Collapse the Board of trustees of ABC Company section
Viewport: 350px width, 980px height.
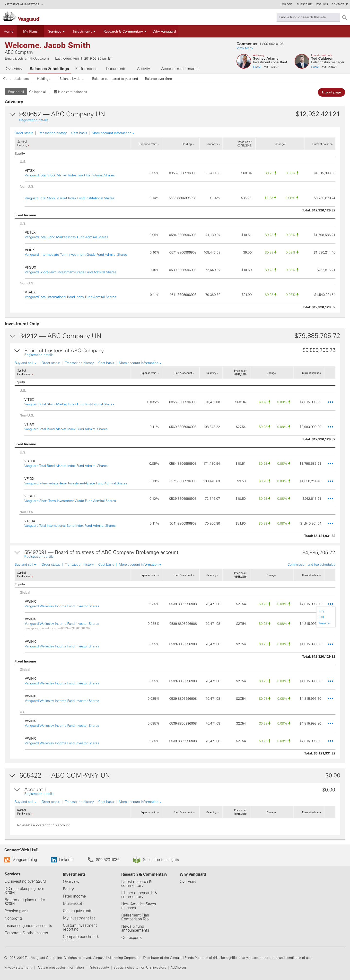(x=17, y=350)
